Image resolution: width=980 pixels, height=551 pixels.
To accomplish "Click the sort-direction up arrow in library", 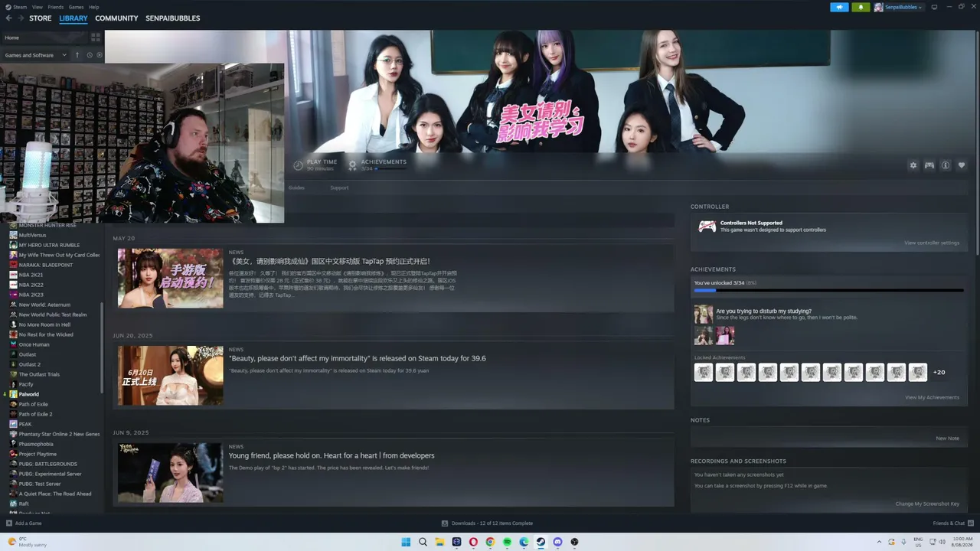I will tap(77, 55).
